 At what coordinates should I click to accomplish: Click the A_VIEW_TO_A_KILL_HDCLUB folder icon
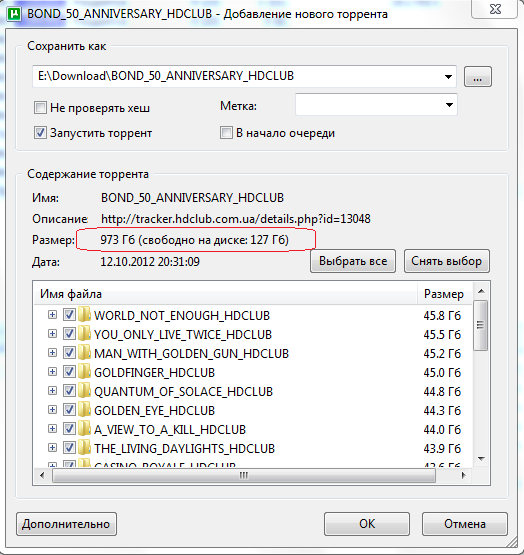tap(84, 429)
